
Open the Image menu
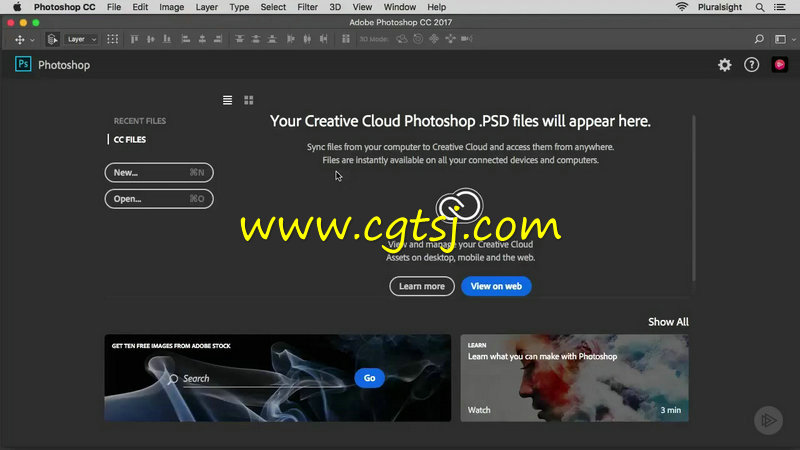coord(171,7)
